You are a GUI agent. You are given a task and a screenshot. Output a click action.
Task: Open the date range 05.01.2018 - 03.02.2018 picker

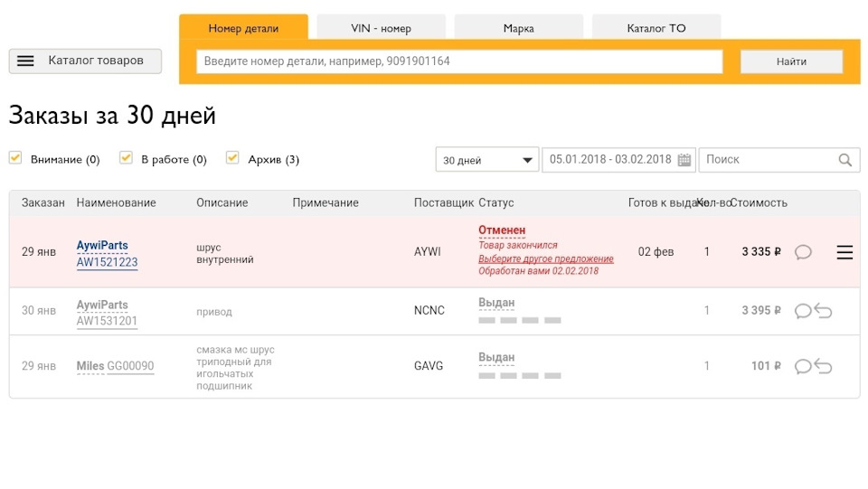(610, 160)
